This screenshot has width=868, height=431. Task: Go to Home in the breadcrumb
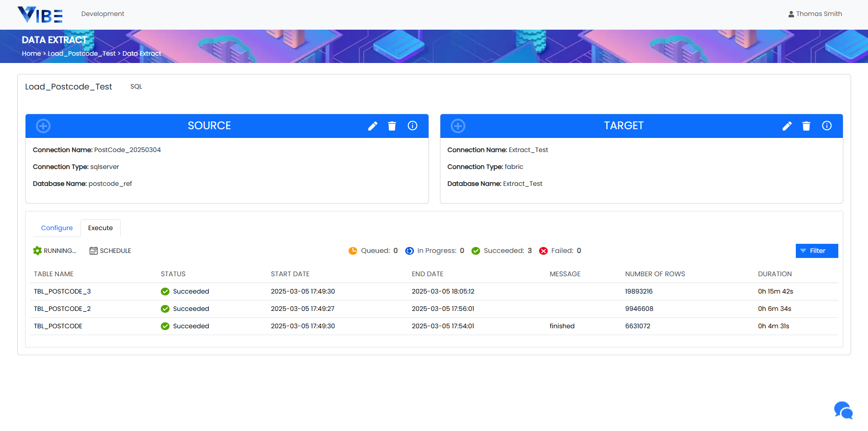(31, 53)
